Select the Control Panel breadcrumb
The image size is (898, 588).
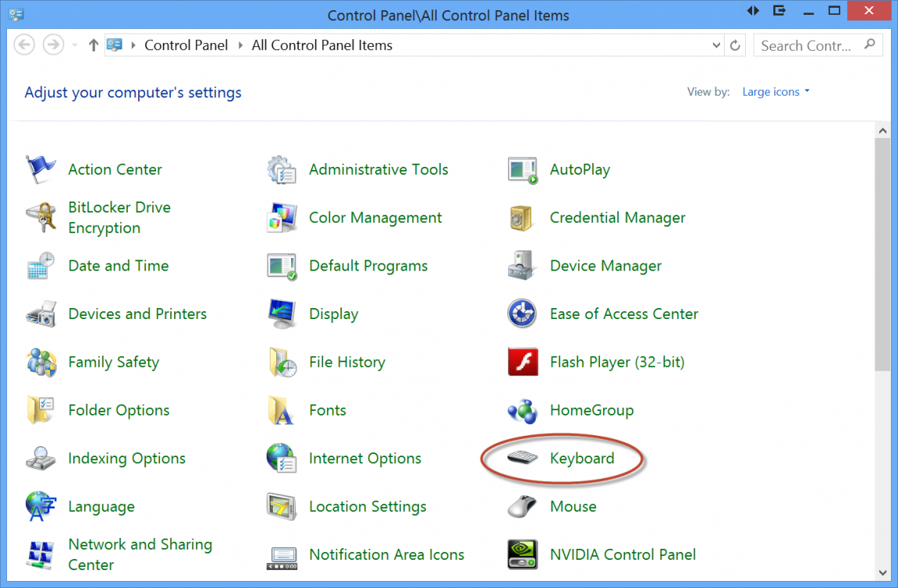[x=186, y=45]
